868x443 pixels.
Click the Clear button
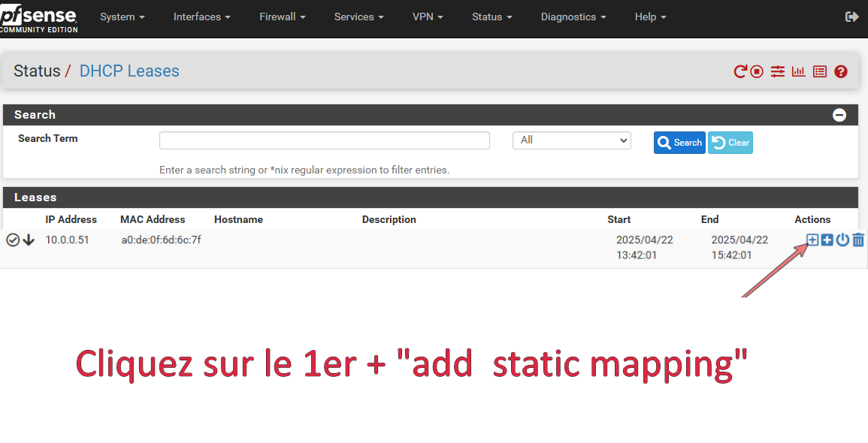[x=730, y=143]
